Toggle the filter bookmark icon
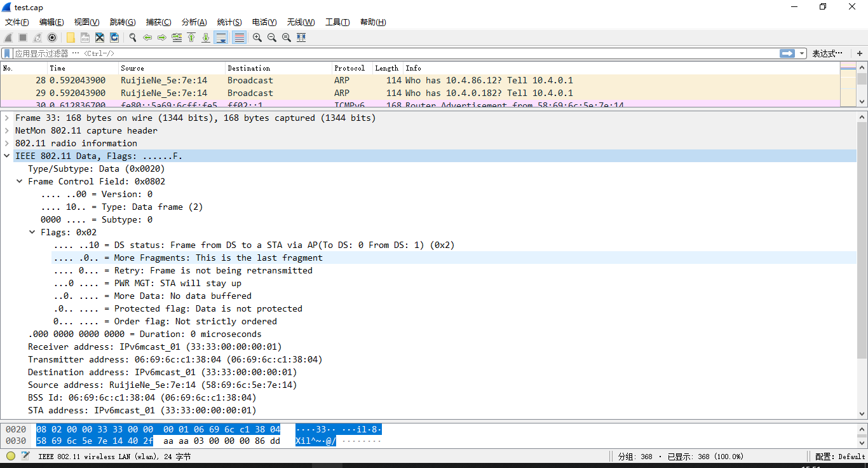 coord(8,53)
